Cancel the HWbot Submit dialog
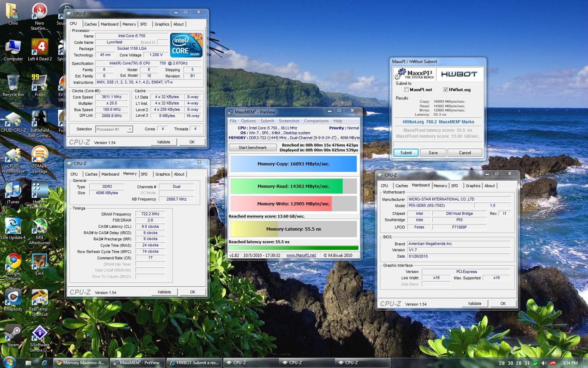Viewport: 588px width, 368px height. coord(465,153)
